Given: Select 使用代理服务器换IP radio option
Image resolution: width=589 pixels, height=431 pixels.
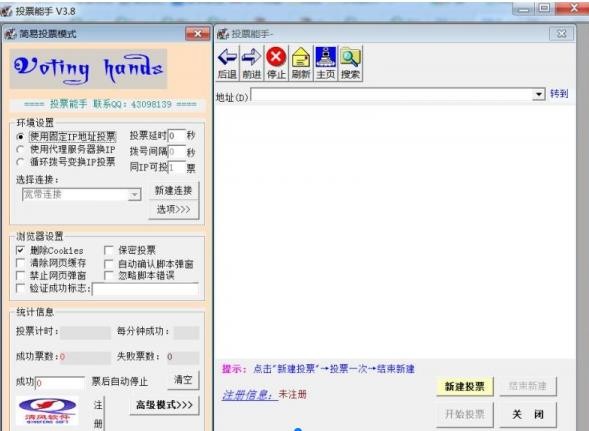Looking at the screenshot, I should pyautogui.click(x=21, y=150).
